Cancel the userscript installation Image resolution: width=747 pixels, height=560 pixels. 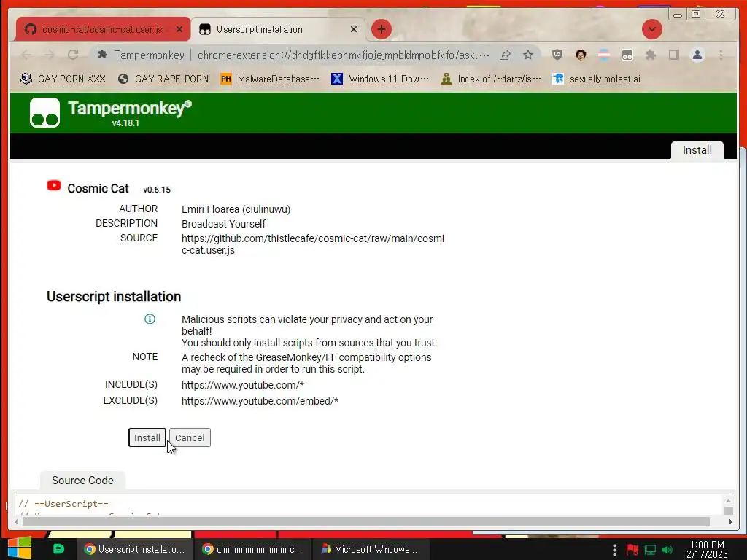(x=190, y=437)
